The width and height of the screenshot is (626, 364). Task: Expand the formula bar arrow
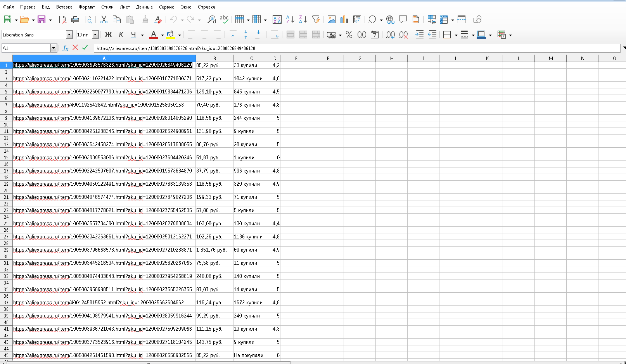pyautogui.click(x=624, y=48)
